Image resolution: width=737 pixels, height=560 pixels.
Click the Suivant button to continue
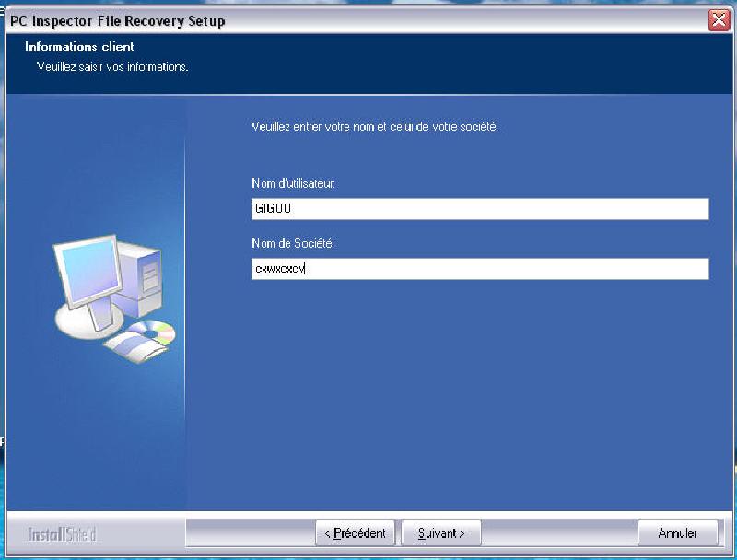(441, 533)
